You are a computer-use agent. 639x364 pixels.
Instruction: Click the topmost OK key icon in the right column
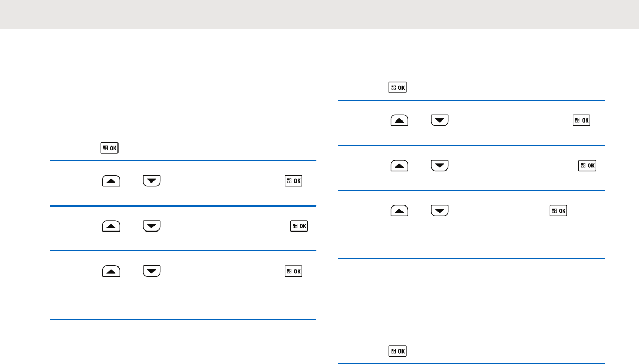click(398, 88)
